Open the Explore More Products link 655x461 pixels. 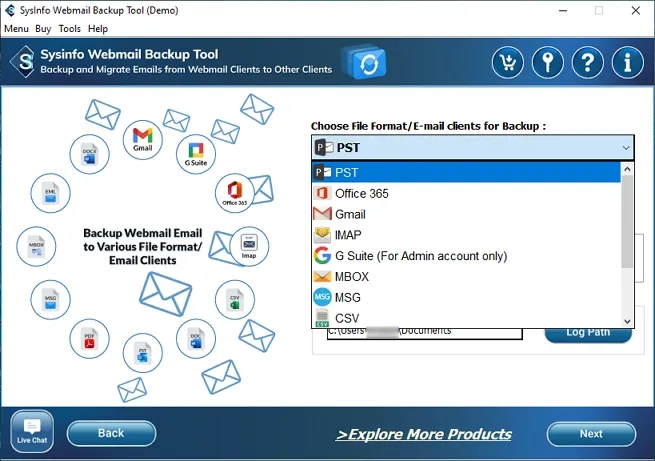point(424,434)
